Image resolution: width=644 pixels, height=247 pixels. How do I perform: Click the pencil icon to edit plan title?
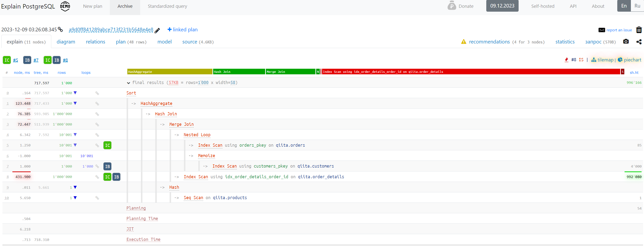click(x=157, y=30)
